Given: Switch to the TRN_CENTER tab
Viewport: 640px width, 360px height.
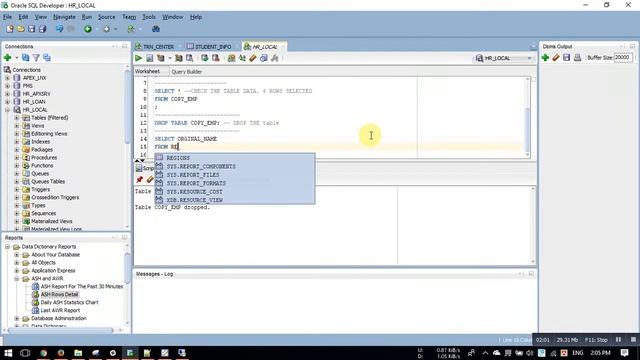Looking at the screenshot, I should point(158,47).
